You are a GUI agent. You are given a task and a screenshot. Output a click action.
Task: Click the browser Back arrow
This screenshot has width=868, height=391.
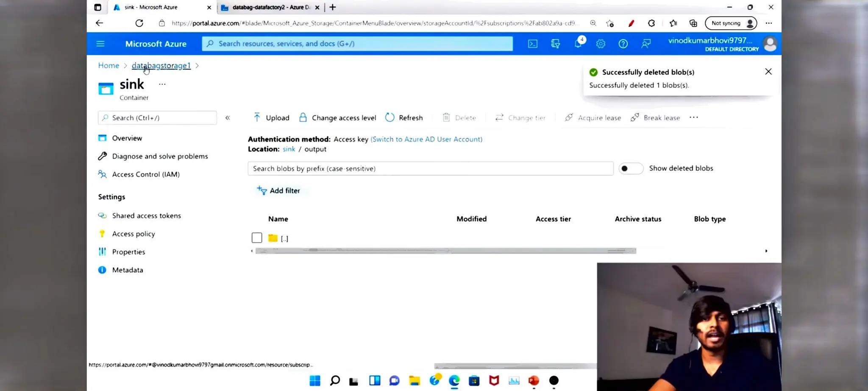point(99,23)
